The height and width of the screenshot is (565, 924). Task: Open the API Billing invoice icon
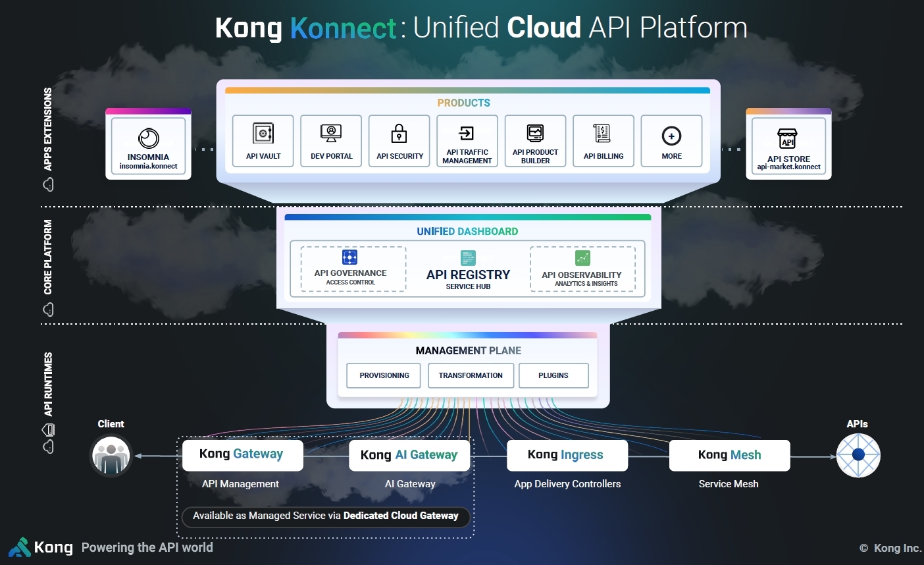[603, 133]
